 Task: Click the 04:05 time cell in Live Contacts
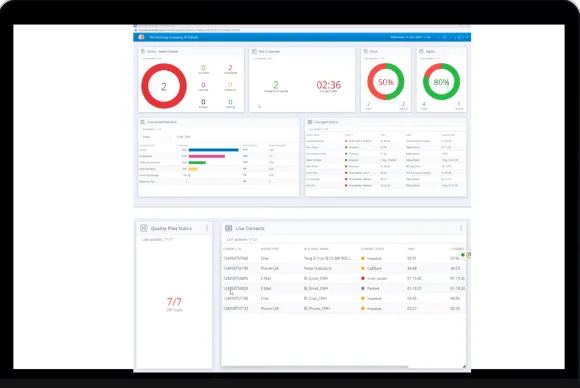412,298
